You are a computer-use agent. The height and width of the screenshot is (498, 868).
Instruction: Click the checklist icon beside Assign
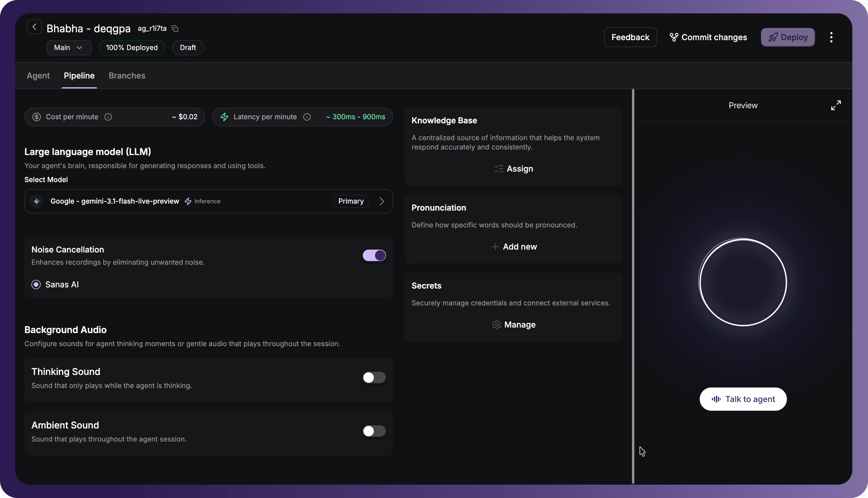(499, 169)
